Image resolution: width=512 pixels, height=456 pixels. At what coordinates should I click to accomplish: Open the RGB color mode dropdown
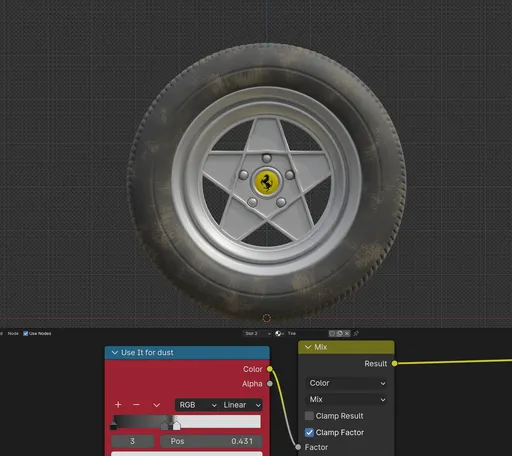pyautogui.click(x=197, y=405)
